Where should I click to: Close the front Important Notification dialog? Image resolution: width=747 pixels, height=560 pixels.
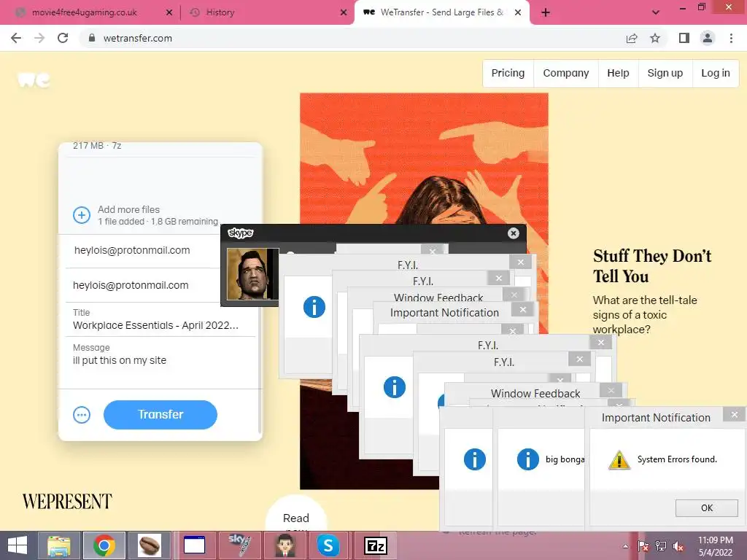point(734,415)
